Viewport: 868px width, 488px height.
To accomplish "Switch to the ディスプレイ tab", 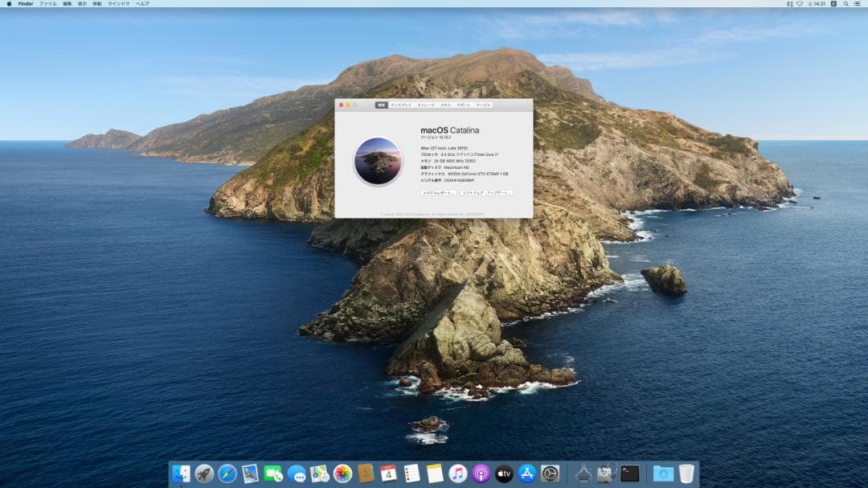I will point(400,105).
